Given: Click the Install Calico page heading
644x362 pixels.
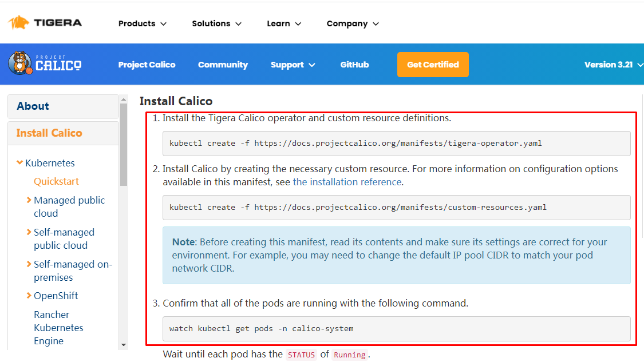Looking at the screenshot, I should point(176,101).
